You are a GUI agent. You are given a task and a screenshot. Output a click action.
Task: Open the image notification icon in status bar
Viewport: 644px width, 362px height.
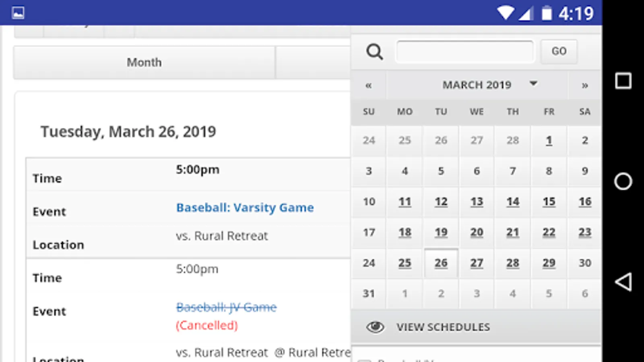pos(18,13)
